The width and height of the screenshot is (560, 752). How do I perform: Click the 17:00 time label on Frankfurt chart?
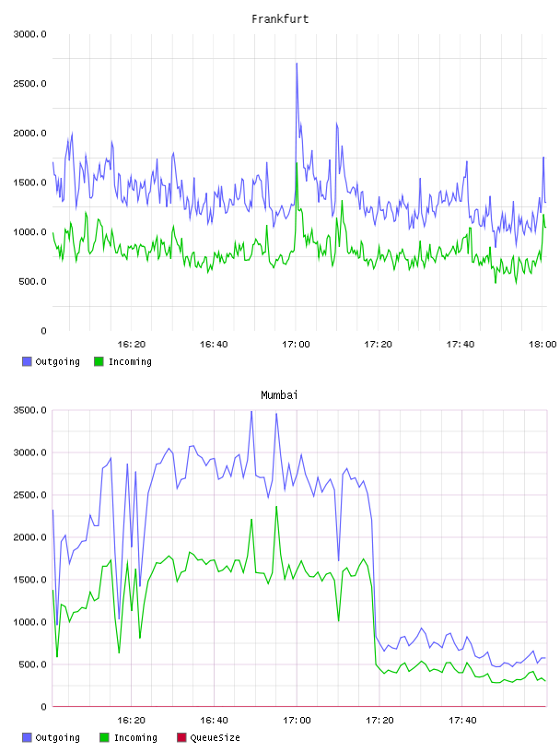(296, 344)
